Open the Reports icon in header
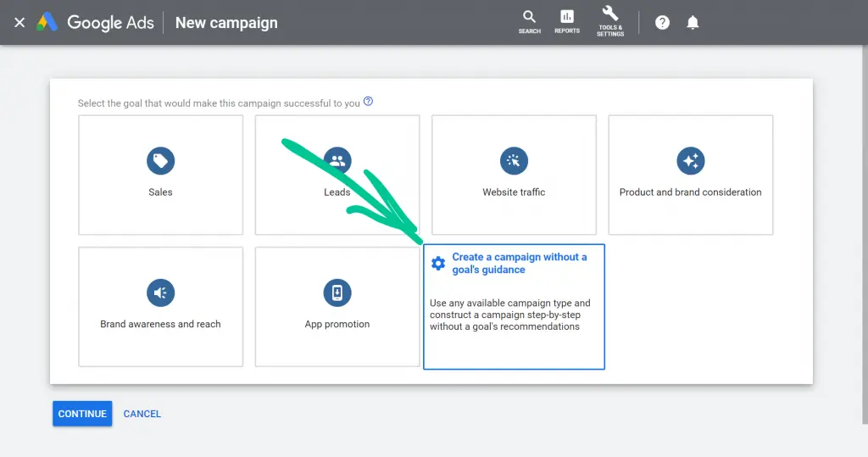868x457 pixels. [x=567, y=22]
